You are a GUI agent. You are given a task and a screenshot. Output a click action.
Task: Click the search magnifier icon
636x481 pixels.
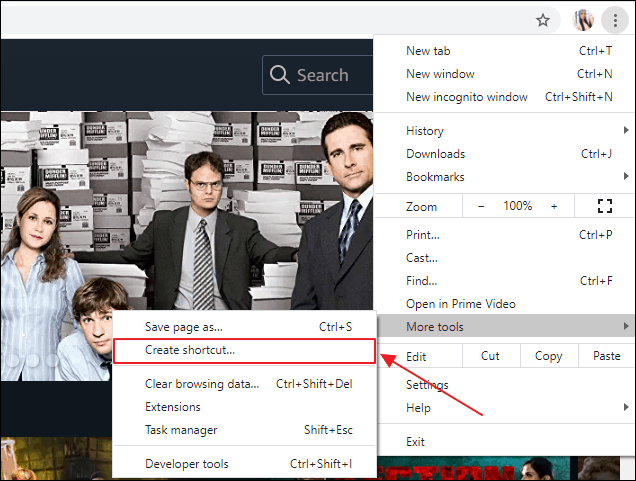[279, 75]
